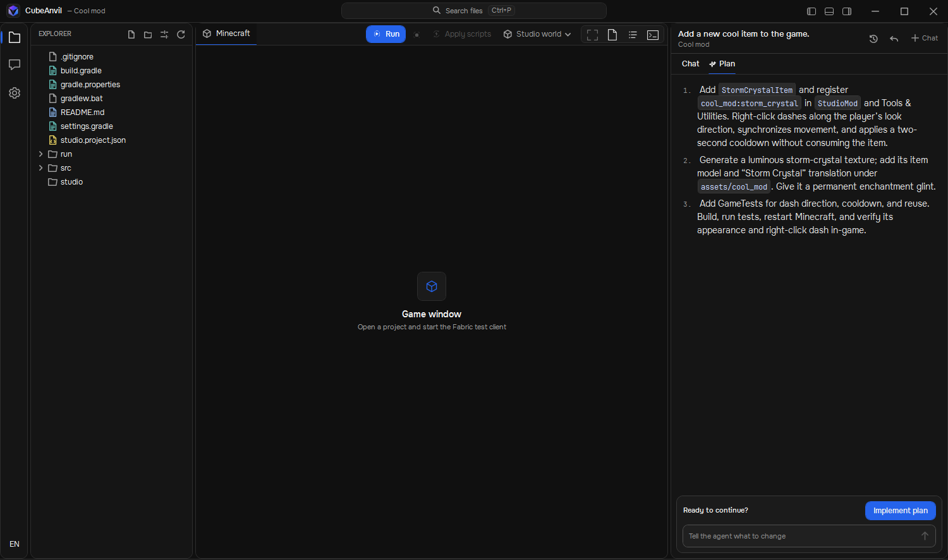Expand the src folder
This screenshot has width=948, height=560.
[41, 168]
